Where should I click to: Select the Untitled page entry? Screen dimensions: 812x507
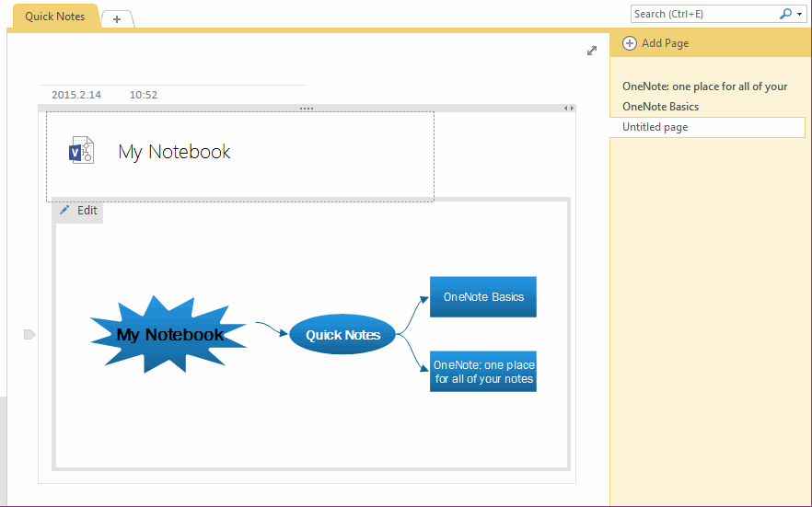707,127
